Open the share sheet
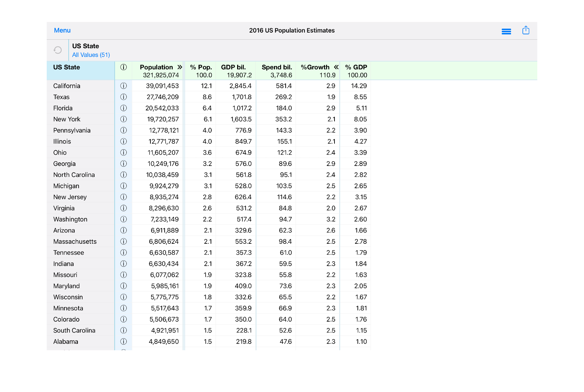This screenshot has width=584, height=392. 526,30
